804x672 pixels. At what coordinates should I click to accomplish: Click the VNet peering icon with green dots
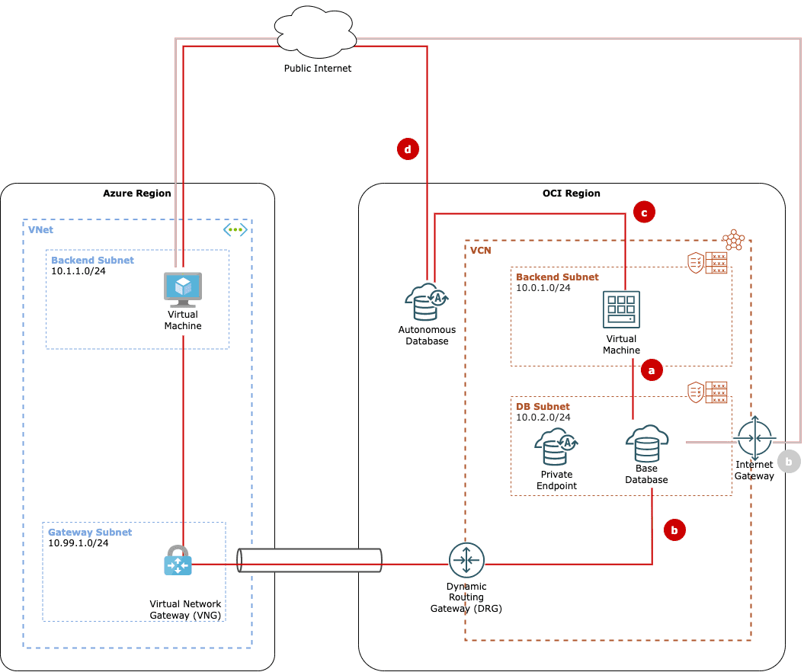point(235,229)
